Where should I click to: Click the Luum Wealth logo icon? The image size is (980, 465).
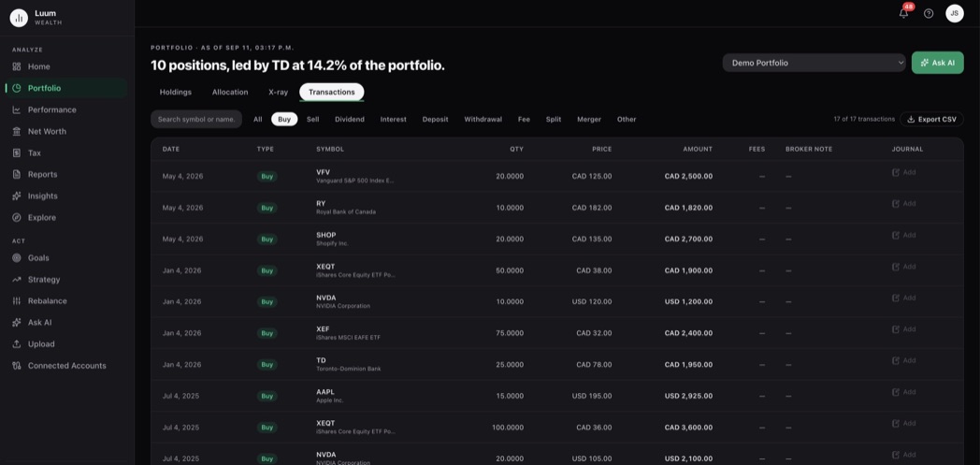[x=19, y=18]
